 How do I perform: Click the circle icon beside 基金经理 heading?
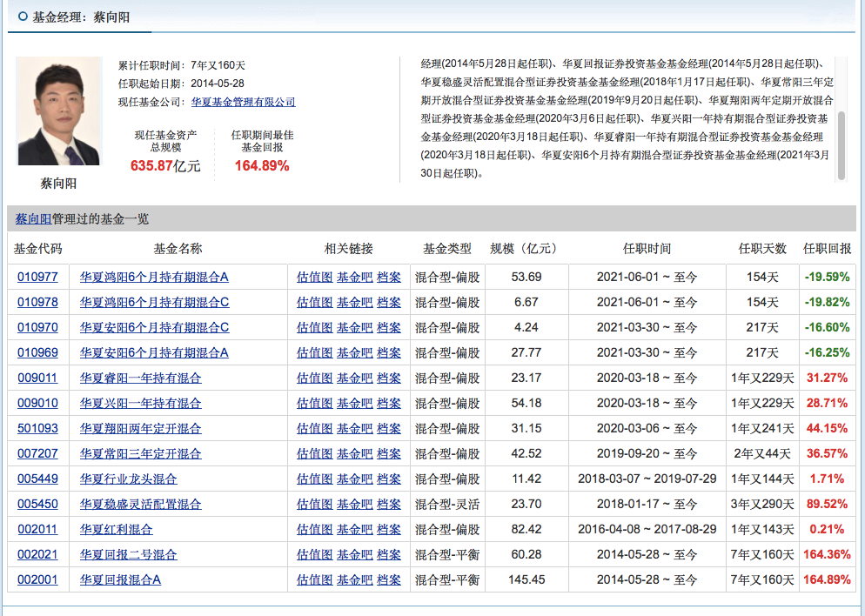[23, 17]
